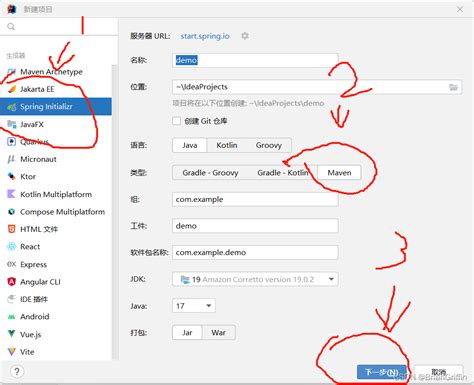Choose Maven build type
Viewport: 474px width, 385px height.
339,173
